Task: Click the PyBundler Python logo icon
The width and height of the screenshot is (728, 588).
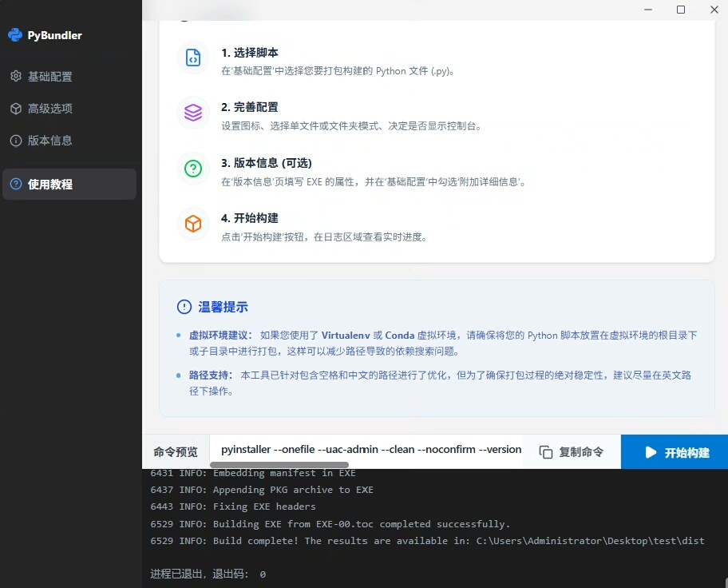Action: pyautogui.click(x=15, y=35)
